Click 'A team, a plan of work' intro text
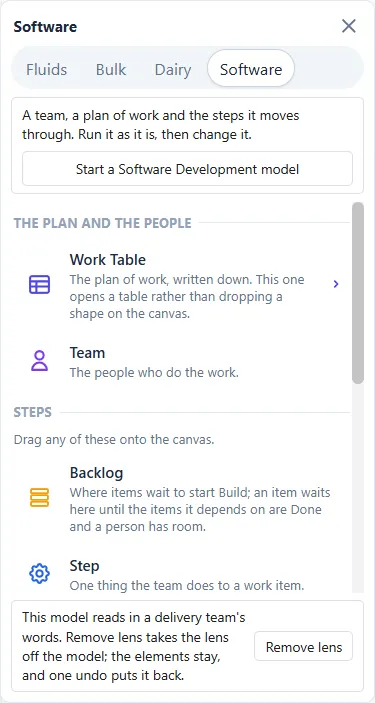375x703 pixels. 161,125
